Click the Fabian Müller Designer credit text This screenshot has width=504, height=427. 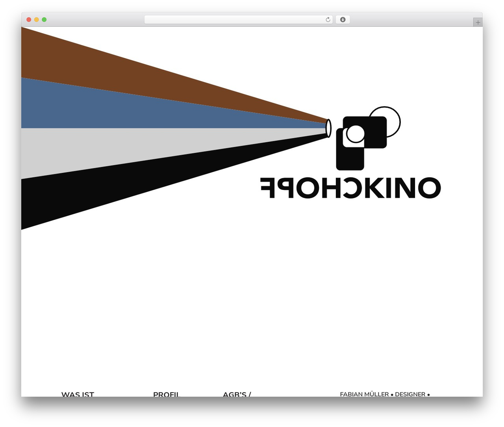tap(385, 394)
